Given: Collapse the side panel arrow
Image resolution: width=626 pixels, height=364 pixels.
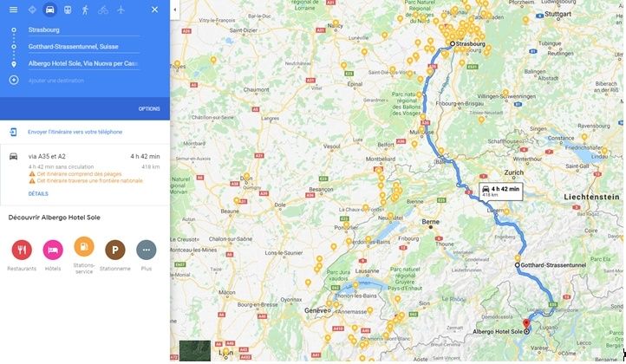Looking at the screenshot, I should pyautogui.click(x=175, y=10).
